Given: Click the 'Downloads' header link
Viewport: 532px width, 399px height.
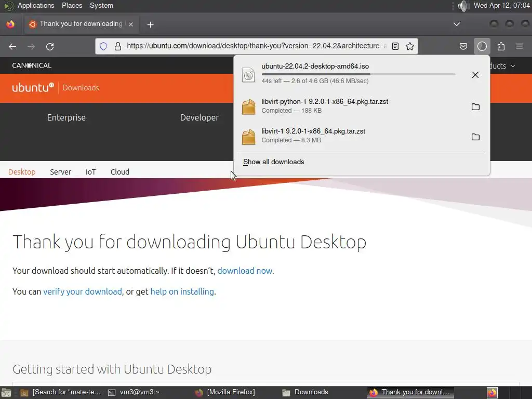Looking at the screenshot, I should click(x=81, y=88).
